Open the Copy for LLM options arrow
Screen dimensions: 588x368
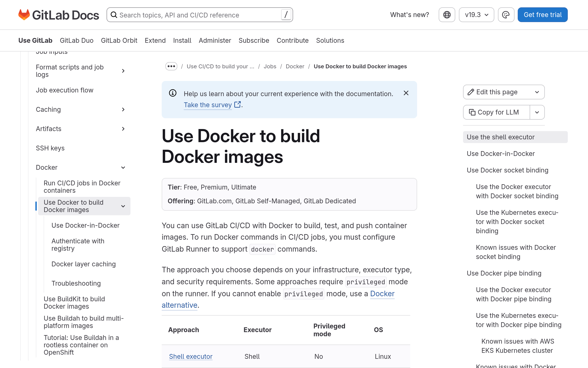click(x=537, y=112)
